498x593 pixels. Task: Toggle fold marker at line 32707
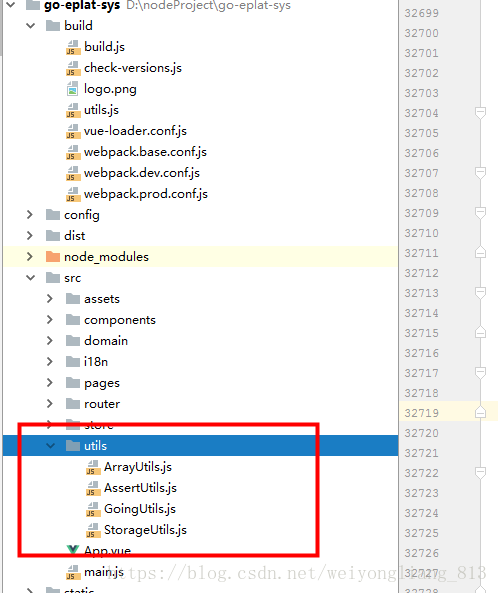click(480, 173)
